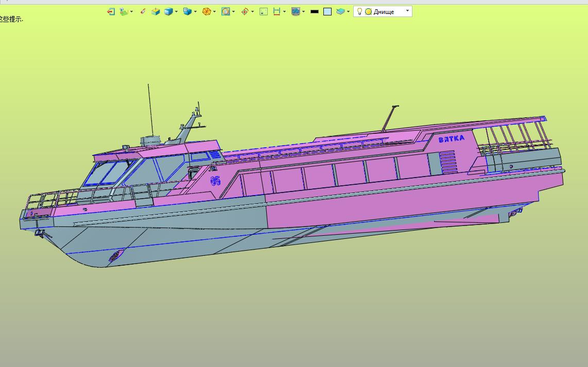The width and height of the screenshot is (588, 367).
Task: Click the green layers stack icon
Action: click(124, 11)
